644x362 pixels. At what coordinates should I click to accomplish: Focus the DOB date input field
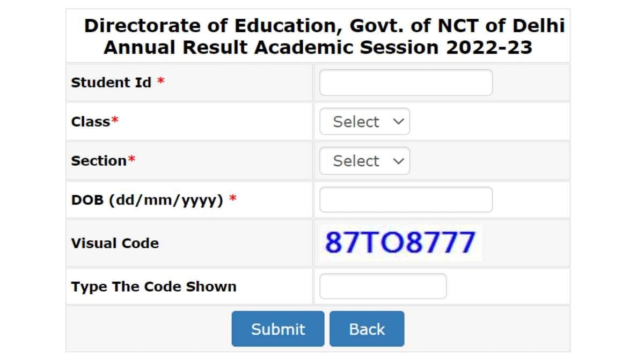coord(406,200)
